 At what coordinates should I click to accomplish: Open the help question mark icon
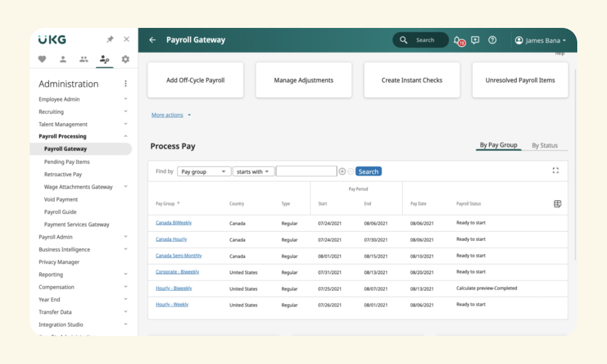(x=492, y=40)
